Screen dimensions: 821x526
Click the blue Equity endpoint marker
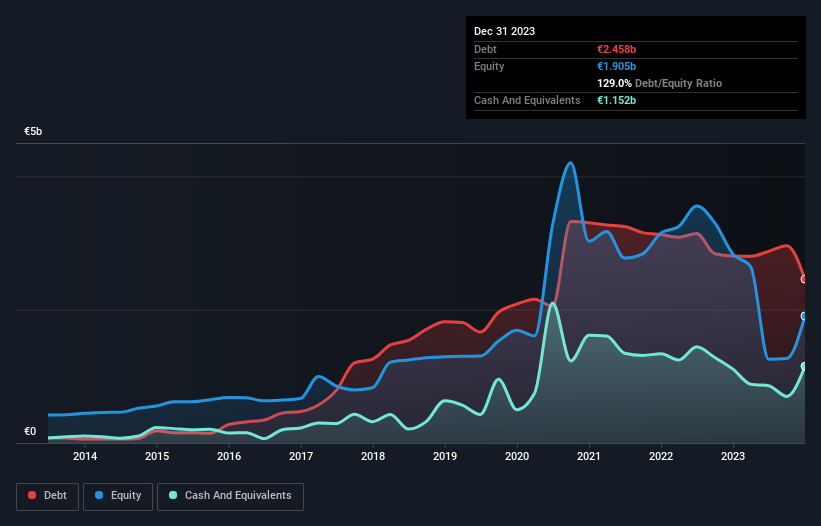click(804, 316)
